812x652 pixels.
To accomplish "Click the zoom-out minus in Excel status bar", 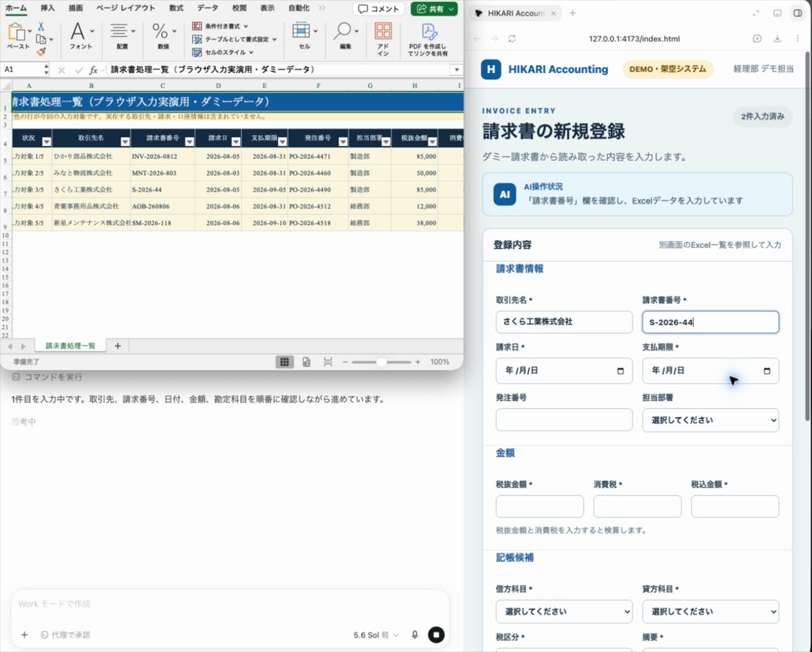I will pos(345,363).
